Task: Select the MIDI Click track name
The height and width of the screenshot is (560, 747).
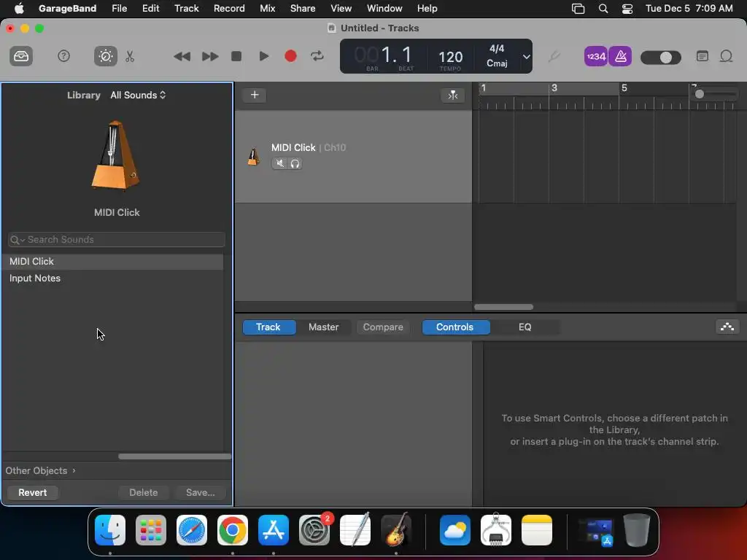Action: 293,147
